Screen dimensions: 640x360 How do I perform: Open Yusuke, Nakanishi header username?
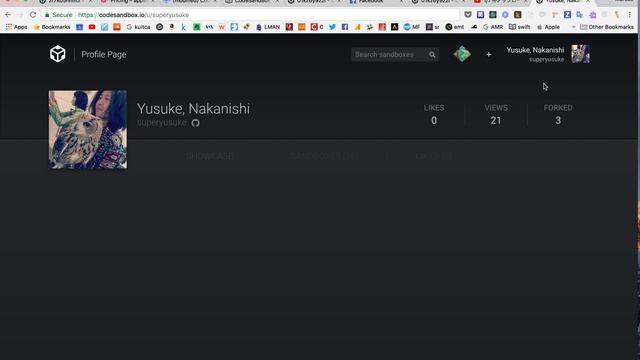click(535, 50)
